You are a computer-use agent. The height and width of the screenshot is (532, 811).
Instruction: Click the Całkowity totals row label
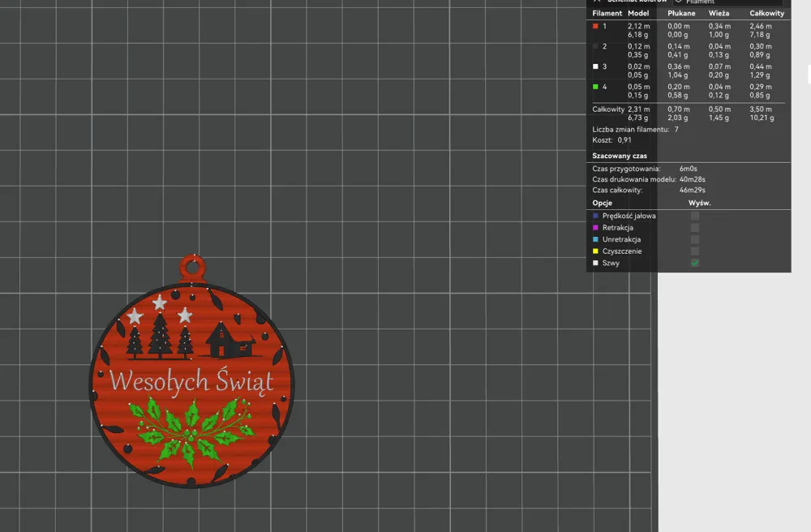(608, 109)
